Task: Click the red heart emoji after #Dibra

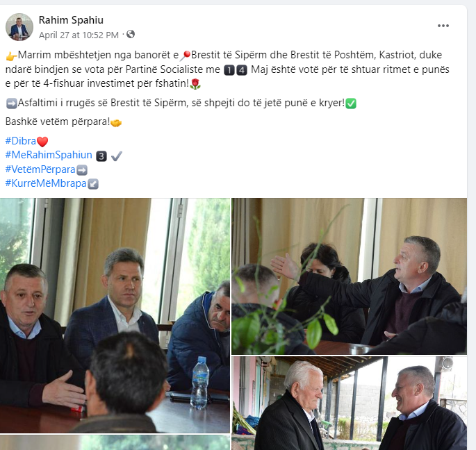Action: click(42, 142)
